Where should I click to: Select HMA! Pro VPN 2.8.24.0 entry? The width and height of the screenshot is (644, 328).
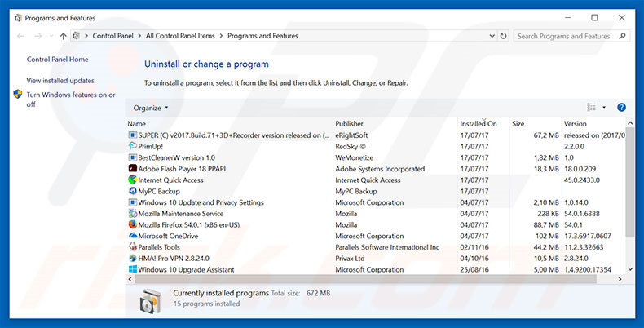174,258
